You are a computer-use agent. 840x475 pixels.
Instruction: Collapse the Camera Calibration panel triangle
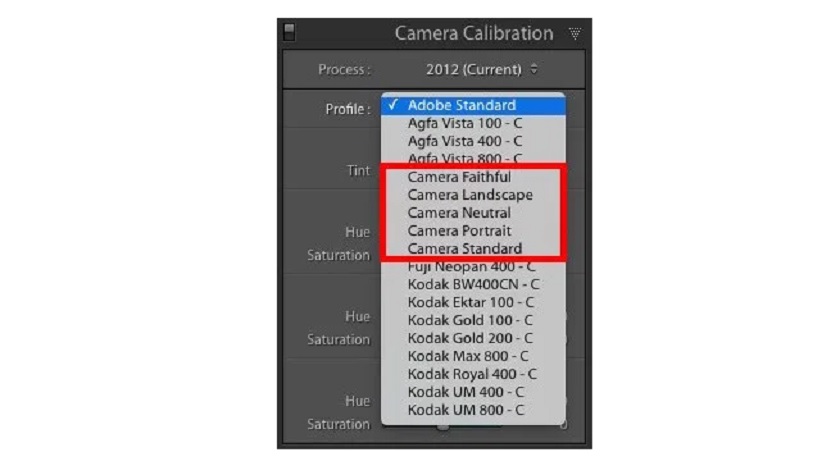coord(575,33)
